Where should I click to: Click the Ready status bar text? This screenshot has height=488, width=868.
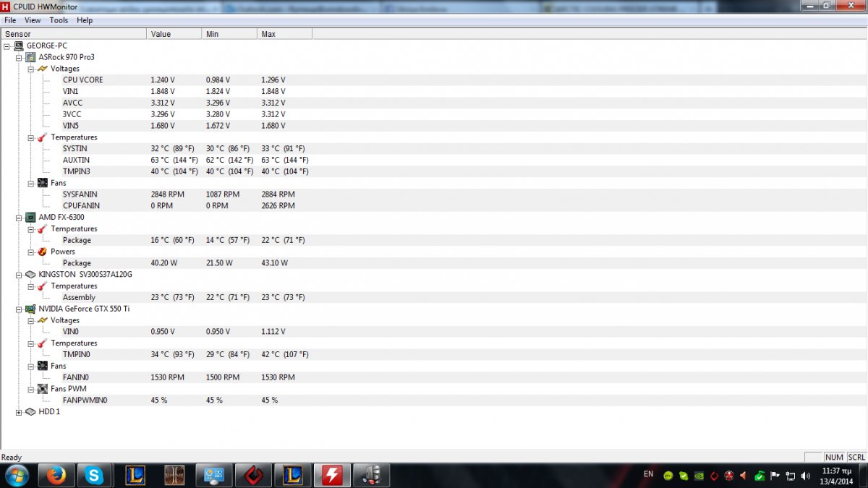click(12, 457)
